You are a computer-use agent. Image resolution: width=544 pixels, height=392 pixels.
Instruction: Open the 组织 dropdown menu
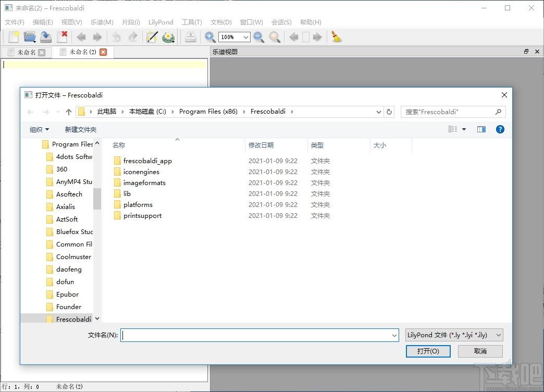click(x=39, y=129)
